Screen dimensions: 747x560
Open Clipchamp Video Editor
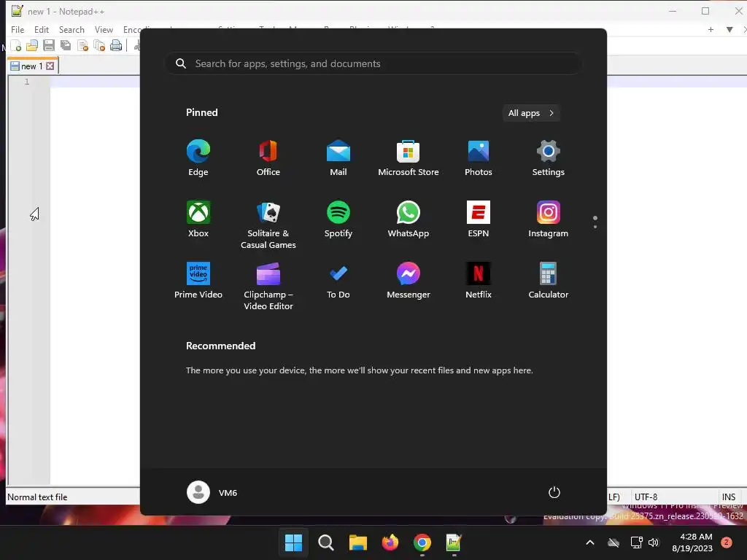tap(268, 286)
